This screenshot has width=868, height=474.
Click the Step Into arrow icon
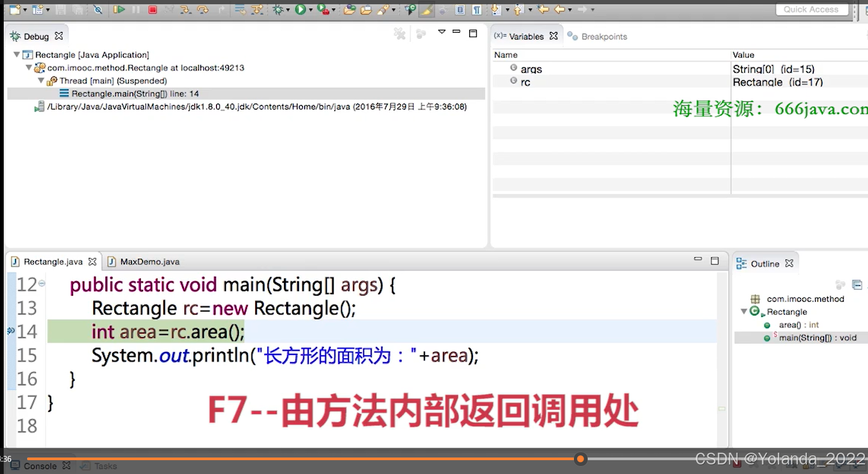click(x=185, y=10)
